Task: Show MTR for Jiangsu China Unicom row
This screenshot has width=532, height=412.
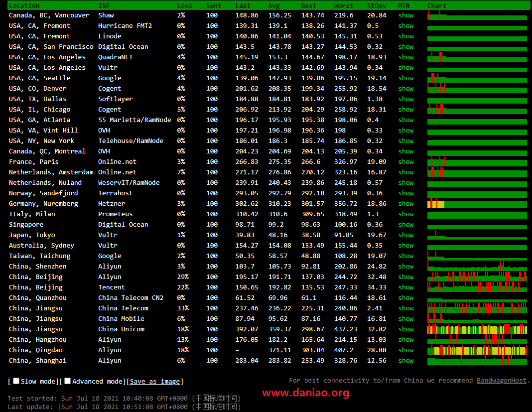Action: pos(406,329)
